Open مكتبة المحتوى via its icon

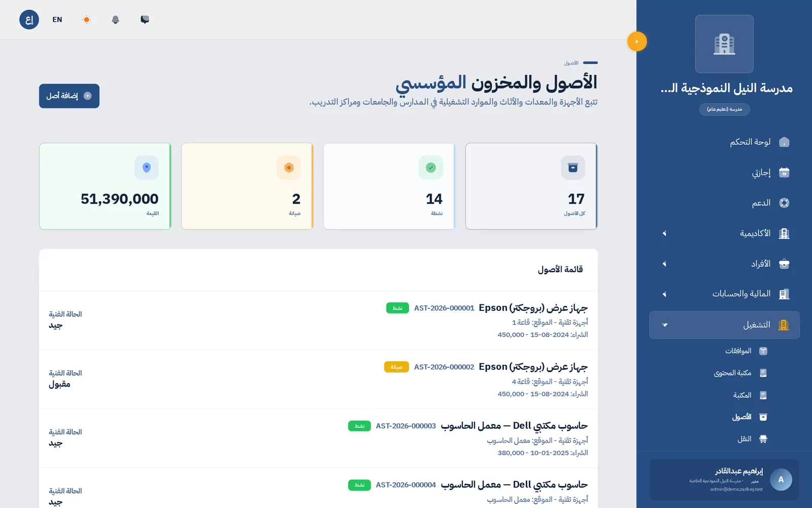tap(763, 373)
